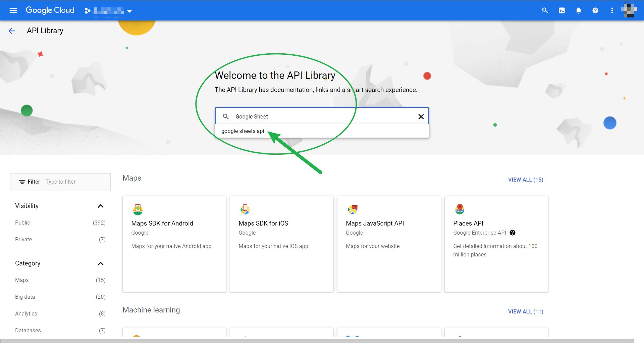Open the three-dot settings menu

tap(612, 10)
